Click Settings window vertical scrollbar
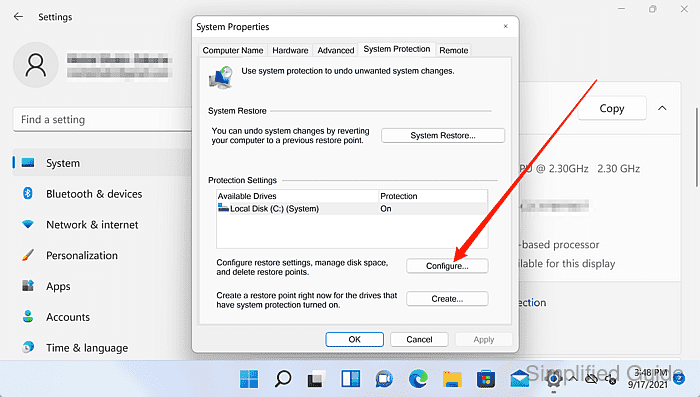The width and height of the screenshot is (700, 397). tap(696, 147)
